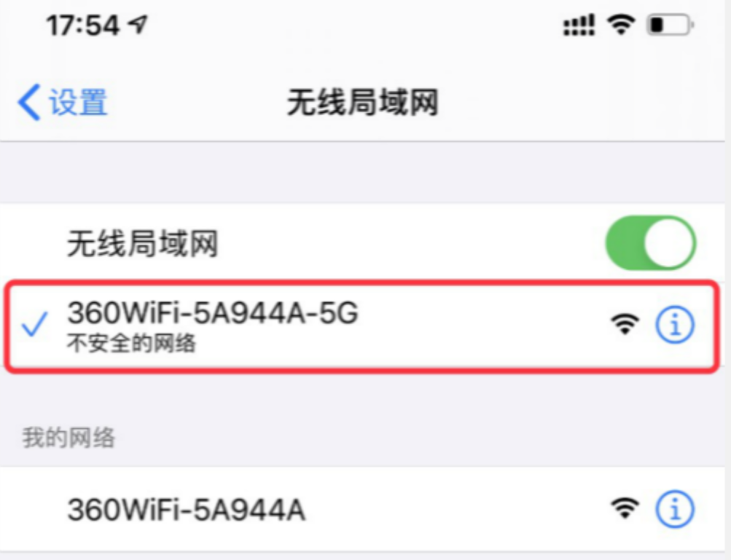Tap cellular signal bars in status bar

(x=579, y=25)
